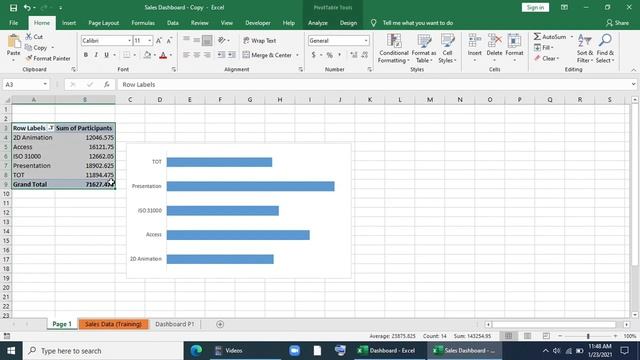Open the Clear eraser menu
640x360 pixels.
[x=546, y=58]
